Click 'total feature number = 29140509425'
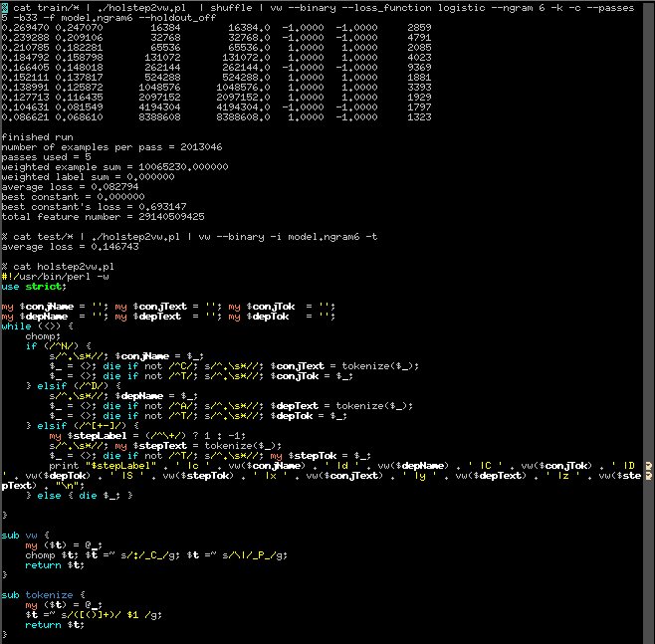Image resolution: width=655 pixels, height=644 pixels. point(103,217)
